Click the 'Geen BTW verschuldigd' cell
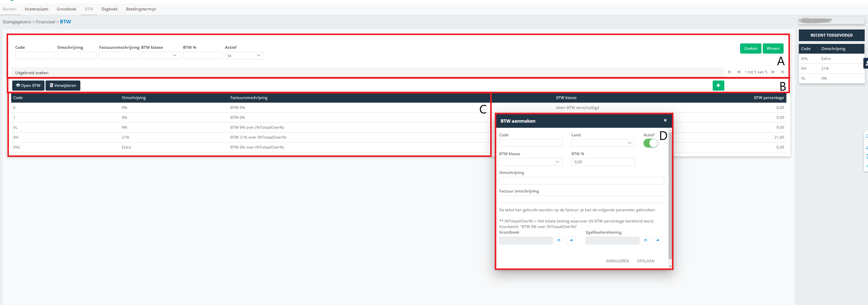Image resolution: width=868 pixels, height=305 pixels. tap(577, 108)
